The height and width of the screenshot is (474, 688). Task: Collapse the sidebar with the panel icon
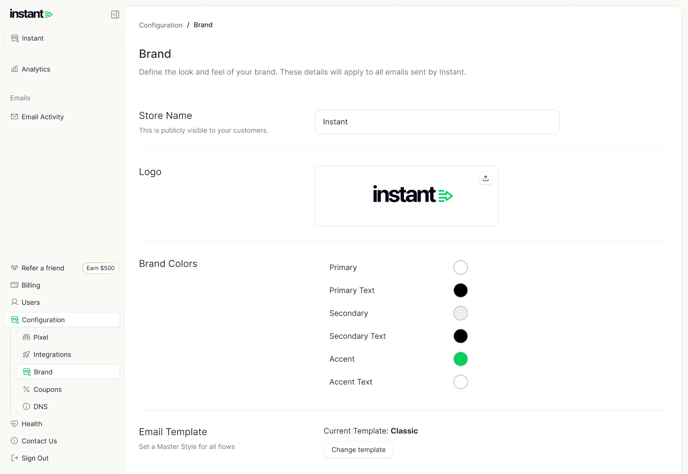(x=115, y=14)
